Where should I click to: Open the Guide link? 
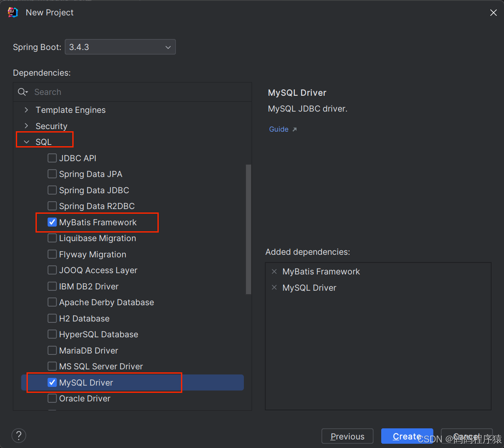click(x=279, y=129)
